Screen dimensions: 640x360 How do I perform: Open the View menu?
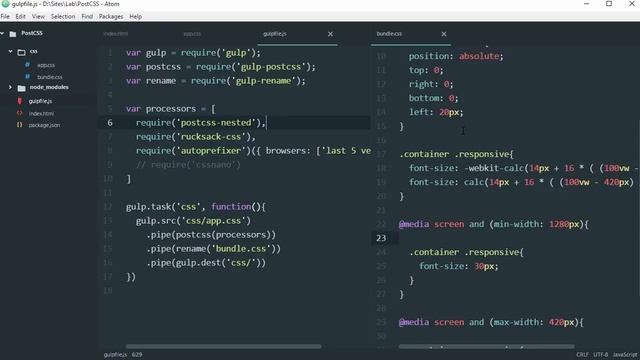[x=38, y=16]
